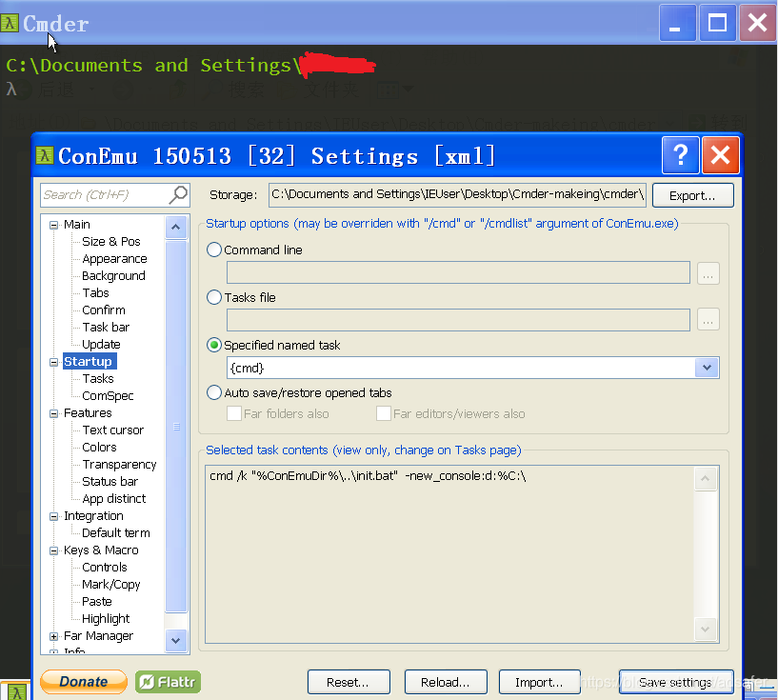Select Features tree item
The image size is (778, 700).
88,413
